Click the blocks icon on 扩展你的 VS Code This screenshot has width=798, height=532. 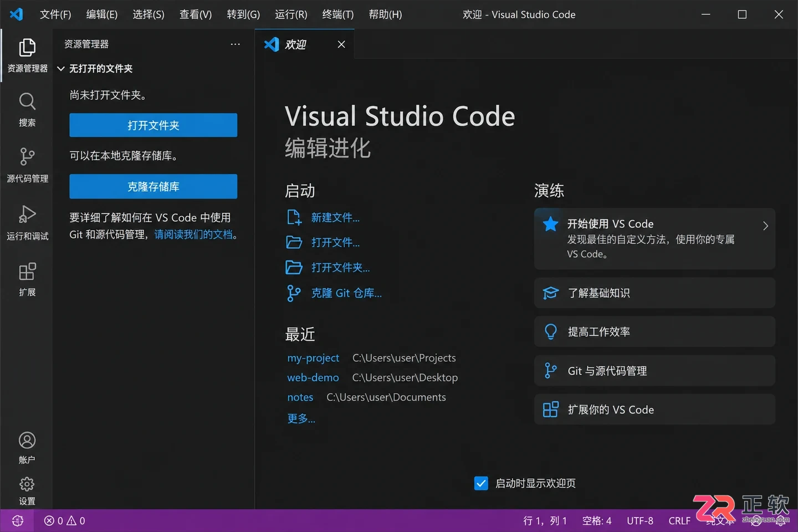551,410
